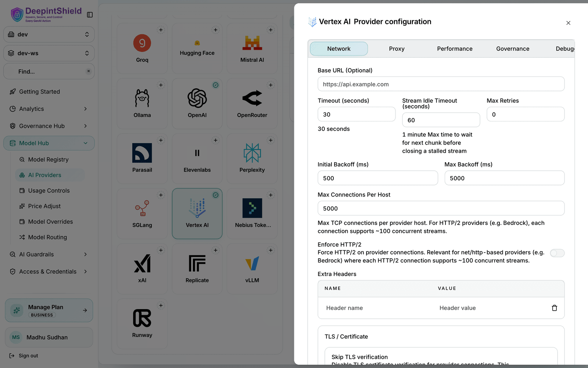
Task: Open Madhu Sudhan user profile
Action: point(49,337)
